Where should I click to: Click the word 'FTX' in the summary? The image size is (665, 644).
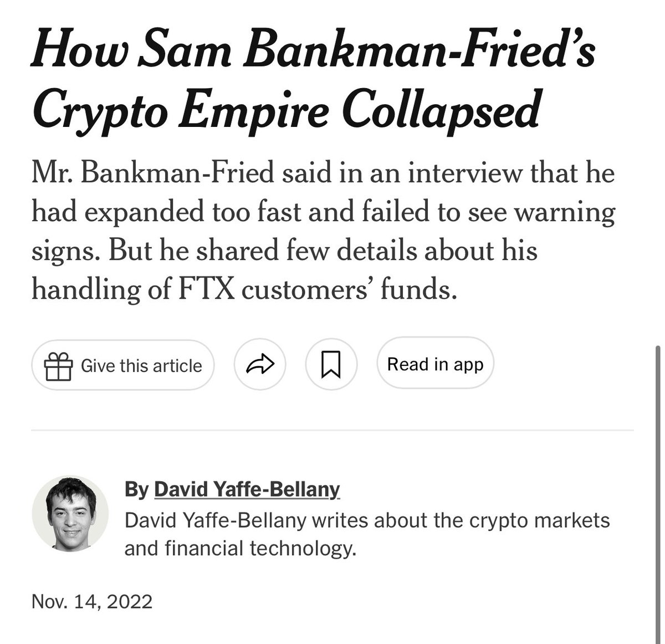pyautogui.click(x=207, y=289)
